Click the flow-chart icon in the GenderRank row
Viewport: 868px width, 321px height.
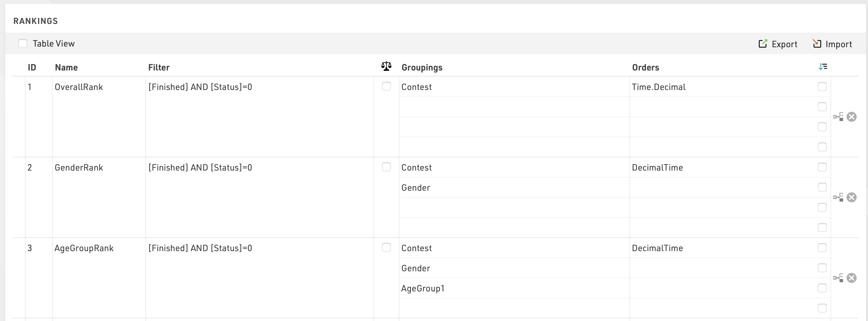pos(838,197)
